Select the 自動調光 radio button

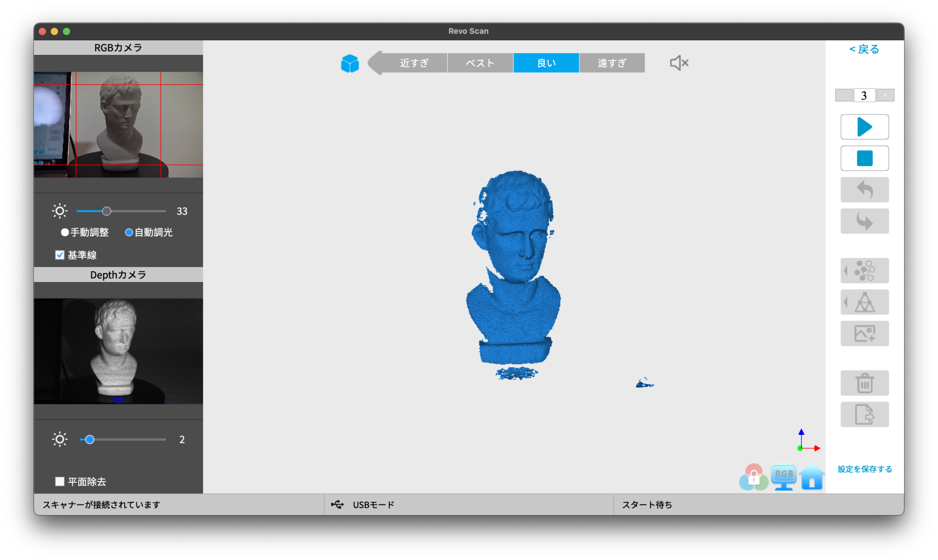click(129, 233)
